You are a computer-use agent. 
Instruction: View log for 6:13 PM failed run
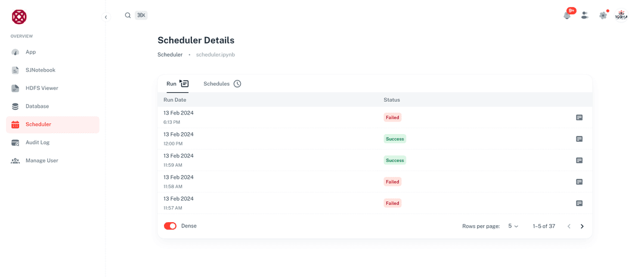click(x=579, y=117)
